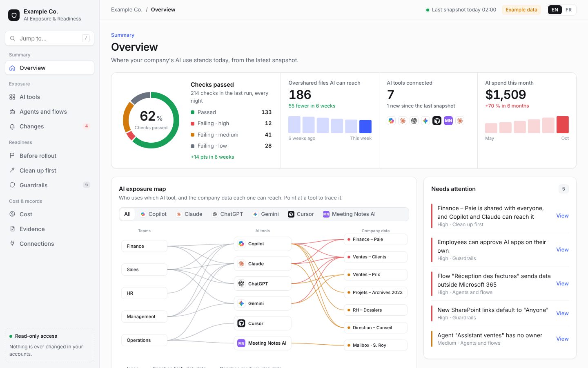Click the plug icon for Connections
This screenshot has width=588, height=368.
point(12,244)
